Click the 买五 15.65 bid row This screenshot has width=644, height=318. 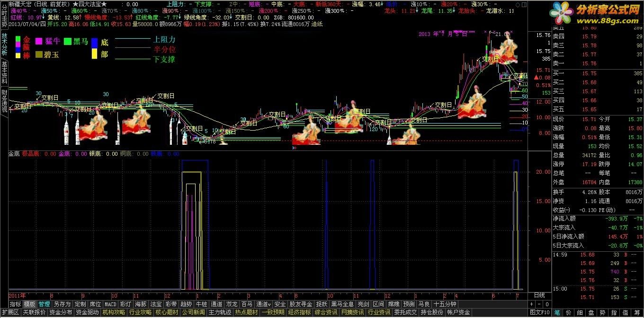(598, 109)
